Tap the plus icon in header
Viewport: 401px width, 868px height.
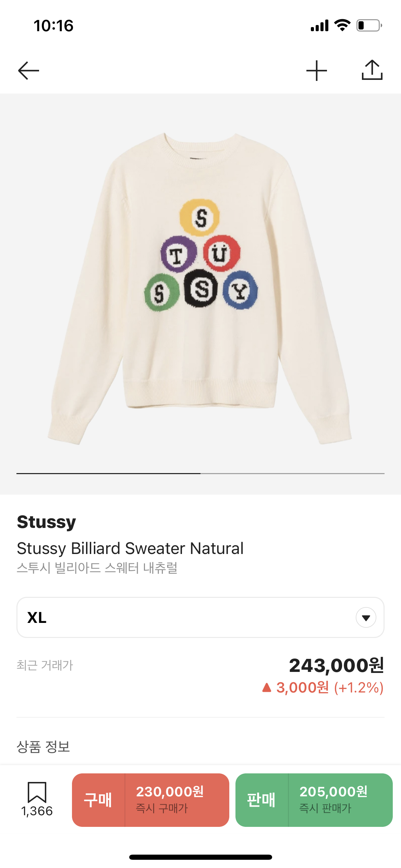317,71
